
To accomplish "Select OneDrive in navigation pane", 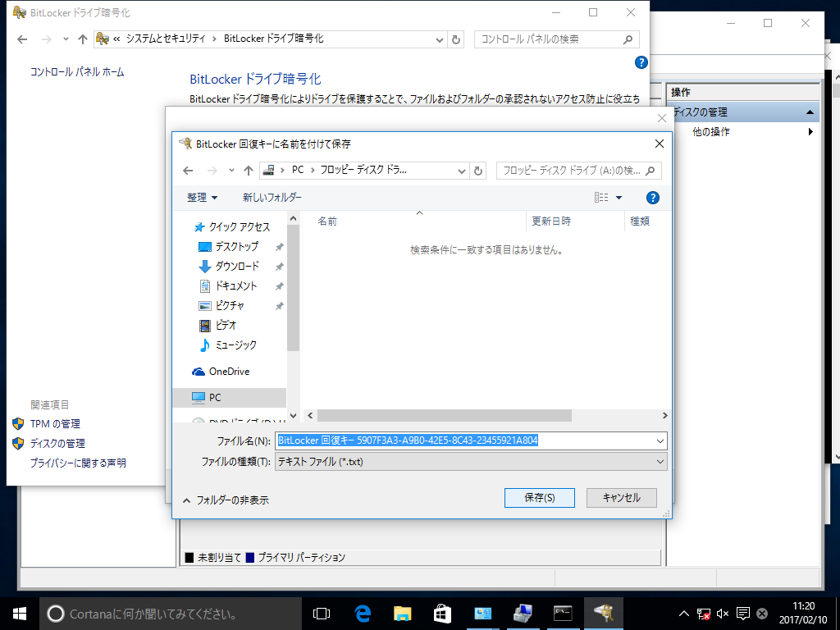I will point(229,372).
